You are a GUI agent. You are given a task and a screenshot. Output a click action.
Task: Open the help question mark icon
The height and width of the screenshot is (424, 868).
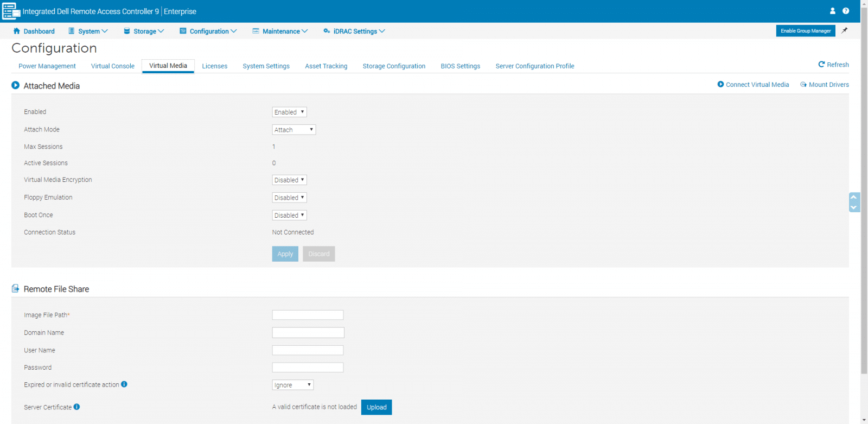tap(846, 11)
